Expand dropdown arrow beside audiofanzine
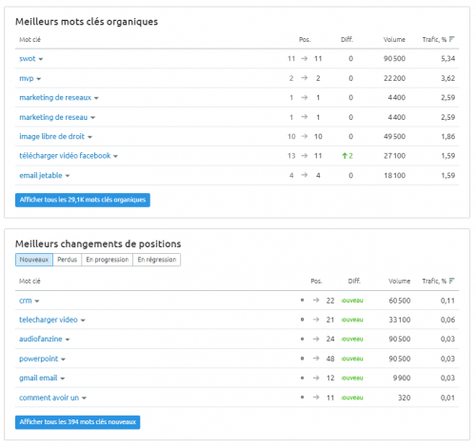 [68, 340]
